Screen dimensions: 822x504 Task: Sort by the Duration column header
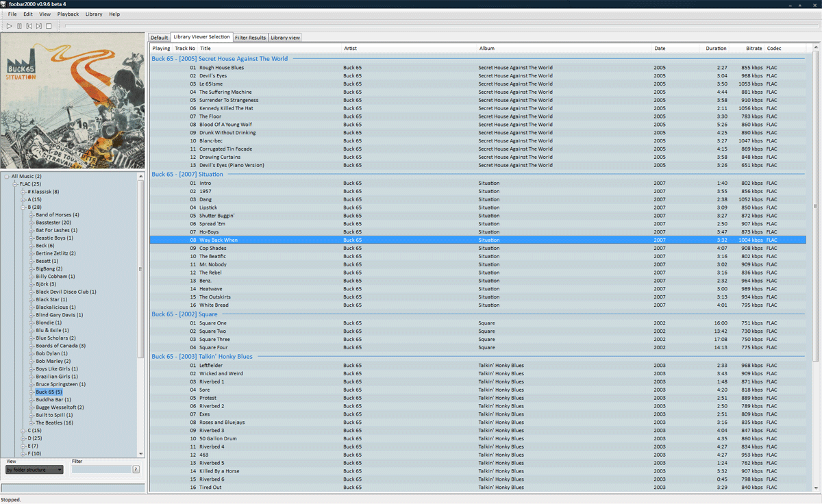tap(714, 49)
